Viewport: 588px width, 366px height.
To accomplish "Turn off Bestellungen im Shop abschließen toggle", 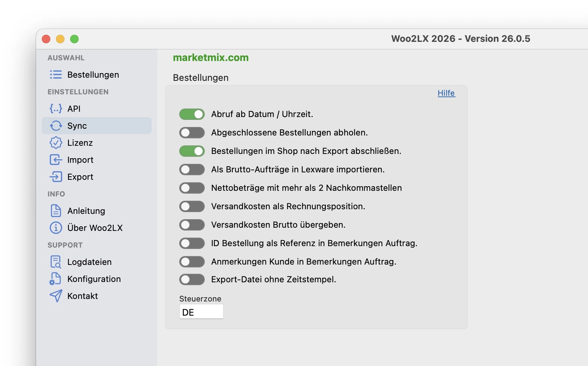I will coord(192,151).
